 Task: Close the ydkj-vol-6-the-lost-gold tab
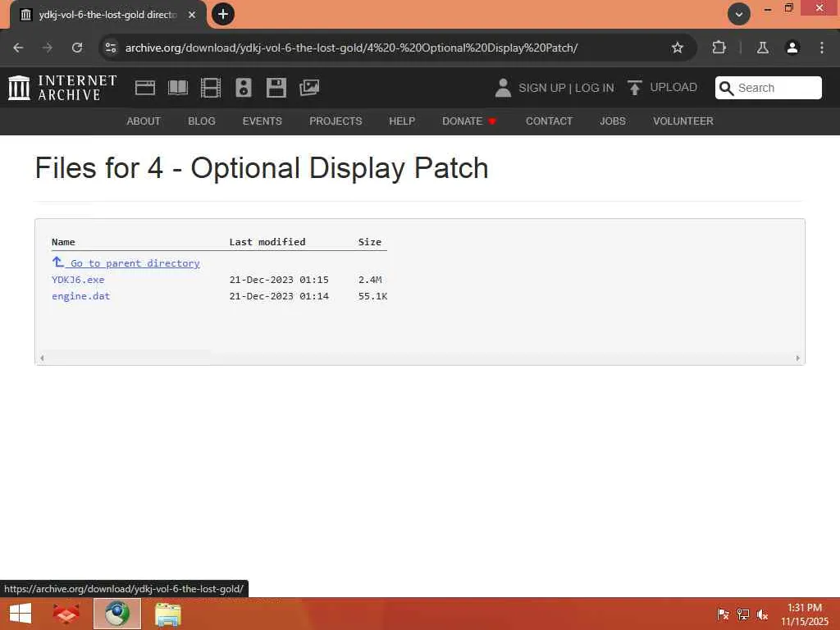[192, 15]
